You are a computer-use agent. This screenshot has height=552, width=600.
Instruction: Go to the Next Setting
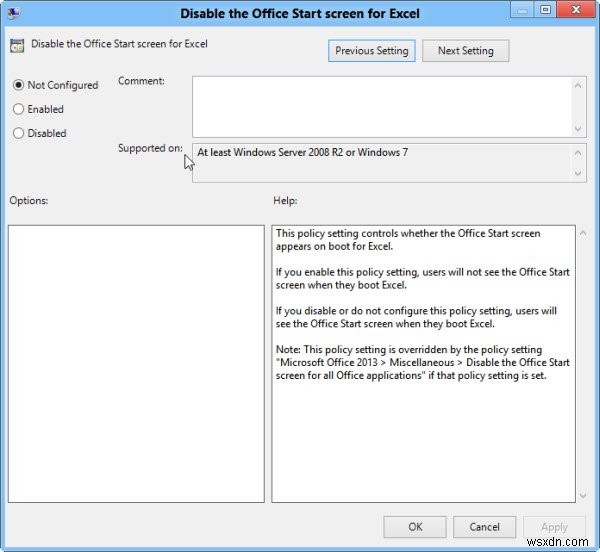(x=465, y=50)
